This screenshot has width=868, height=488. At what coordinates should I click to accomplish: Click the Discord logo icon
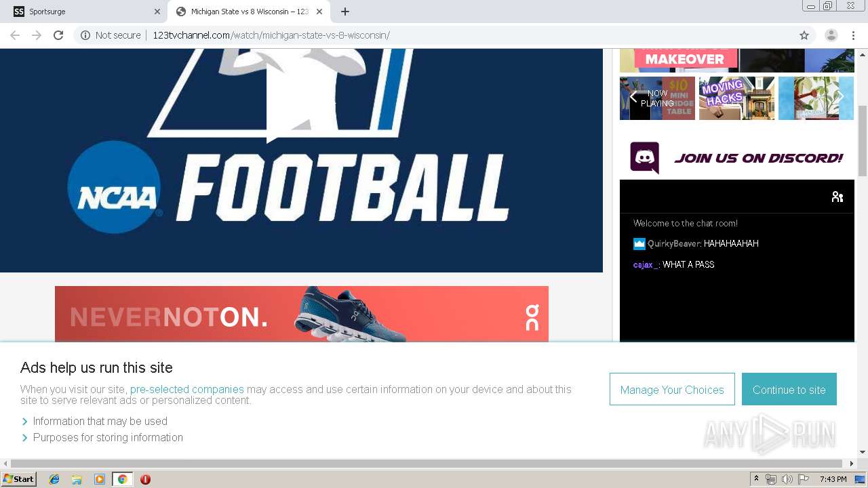[644, 158]
